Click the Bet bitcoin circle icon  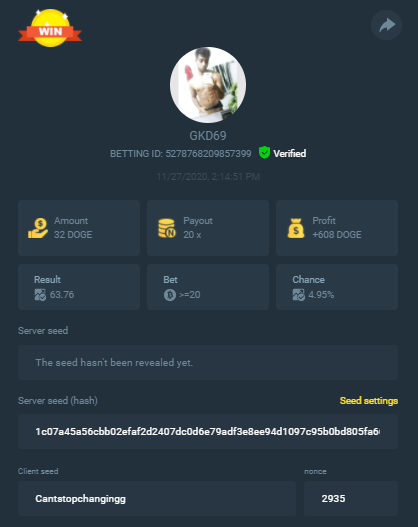point(170,295)
